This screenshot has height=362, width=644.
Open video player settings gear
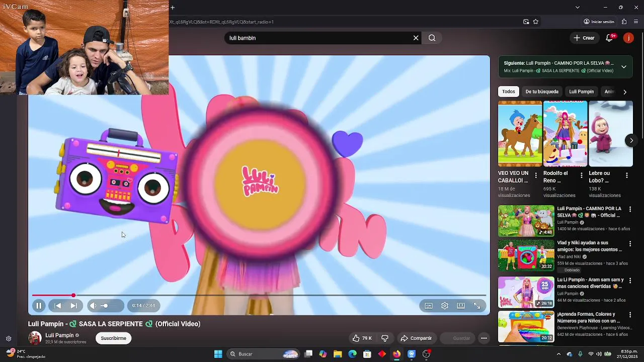click(445, 306)
